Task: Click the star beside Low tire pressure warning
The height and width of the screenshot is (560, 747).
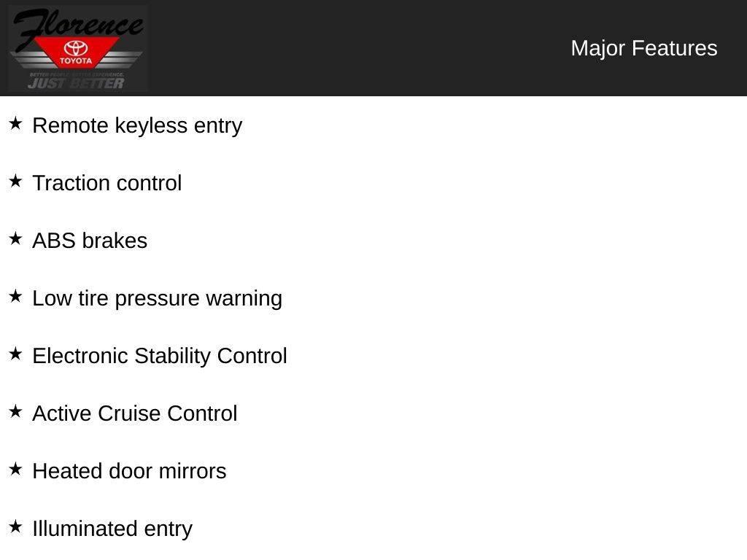Action: [x=15, y=297]
